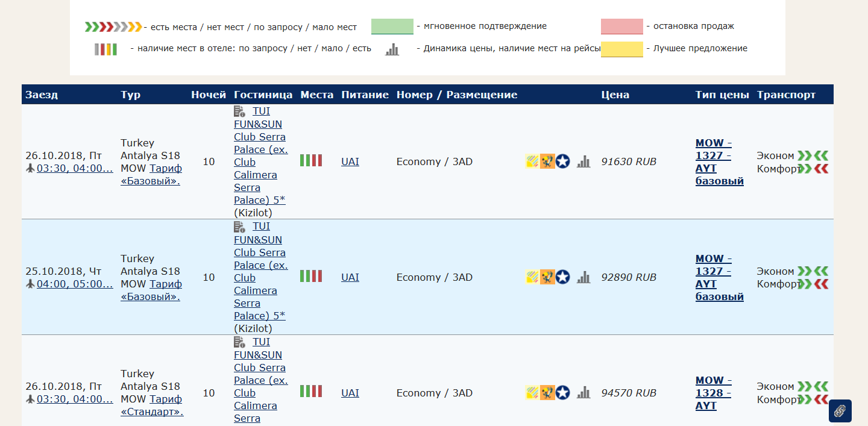Click UAI meal link in 92890 RUB row
The height and width of the screenshot is (426, 868).
click(x=350, y=277)
